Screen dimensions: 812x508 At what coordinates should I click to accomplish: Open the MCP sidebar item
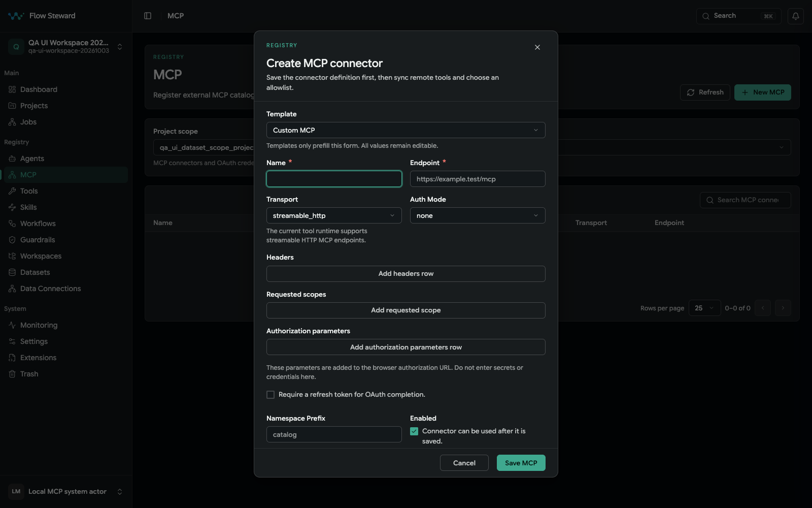(x=66, y=175)
